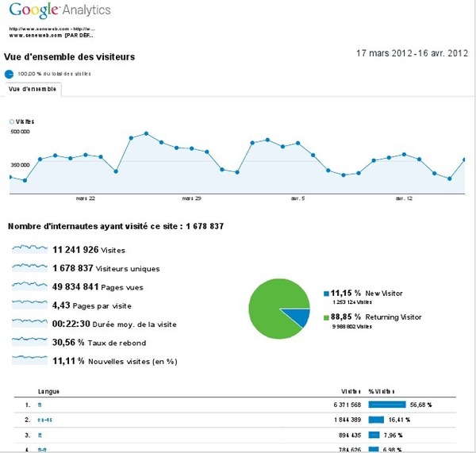
Task: Open the first language link in the table
Action: (40, 405)
